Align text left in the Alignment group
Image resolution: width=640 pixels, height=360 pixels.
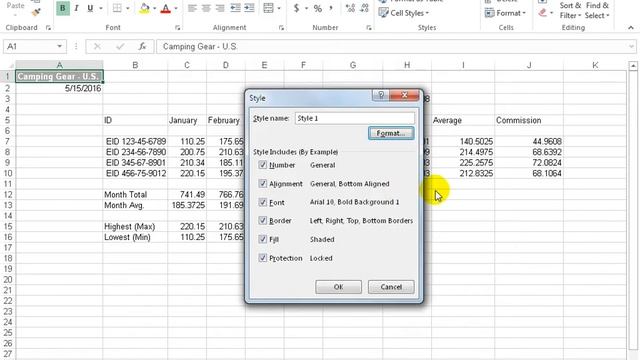point(192,8)
